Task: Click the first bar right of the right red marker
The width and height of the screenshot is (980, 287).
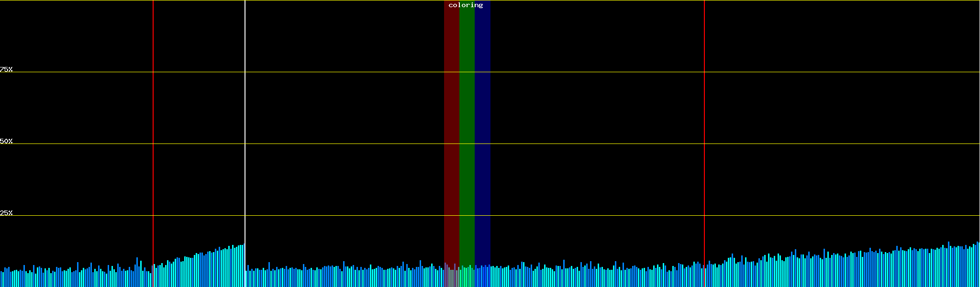Action: [x=707, y=276]
